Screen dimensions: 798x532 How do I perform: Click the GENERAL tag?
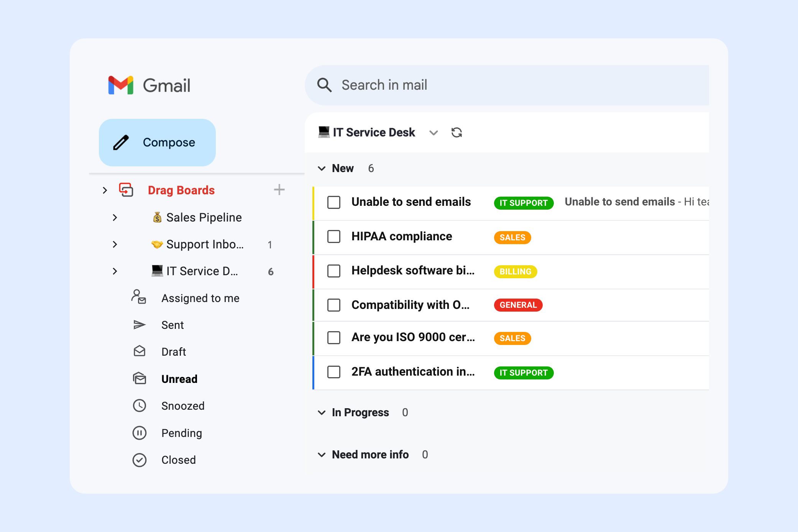point(518,305)
